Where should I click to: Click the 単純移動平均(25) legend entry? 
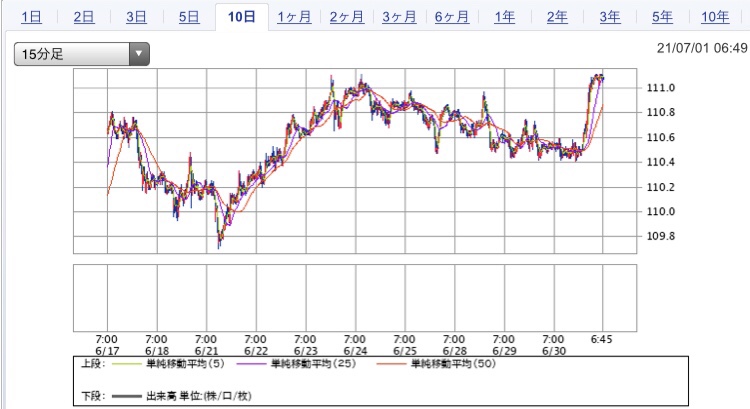pyautogui.click(x=313, y=364)
